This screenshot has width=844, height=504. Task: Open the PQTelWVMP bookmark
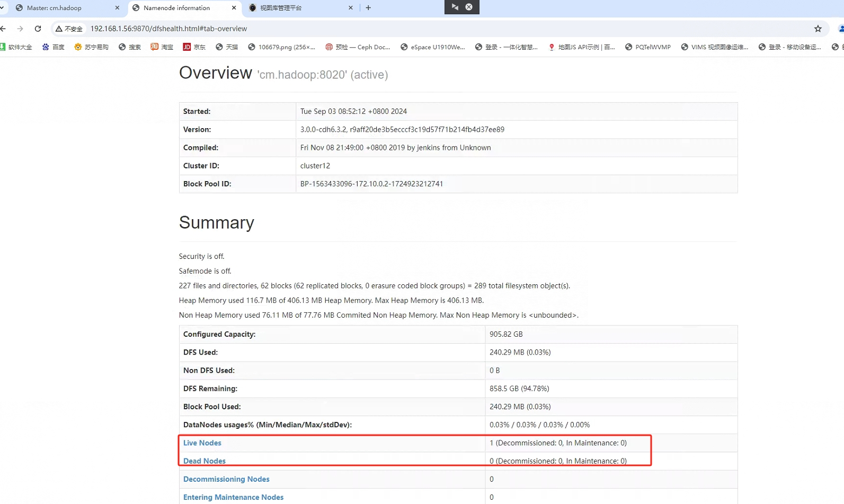point(648,47)
